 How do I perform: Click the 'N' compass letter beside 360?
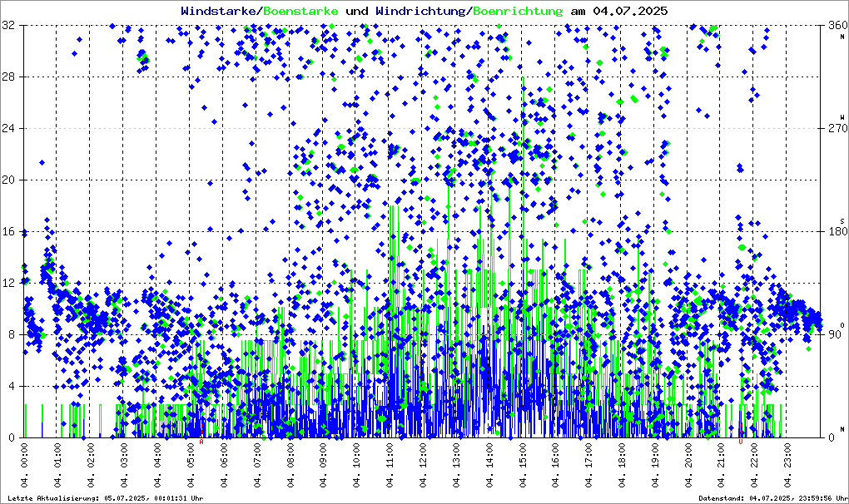point(842,37)
